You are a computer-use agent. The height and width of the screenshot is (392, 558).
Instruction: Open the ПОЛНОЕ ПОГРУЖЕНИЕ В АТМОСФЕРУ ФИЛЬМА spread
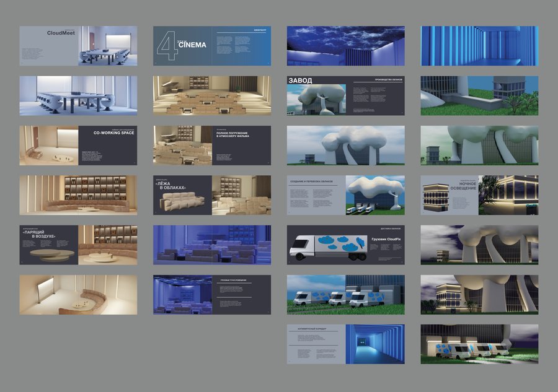point(212,146)
